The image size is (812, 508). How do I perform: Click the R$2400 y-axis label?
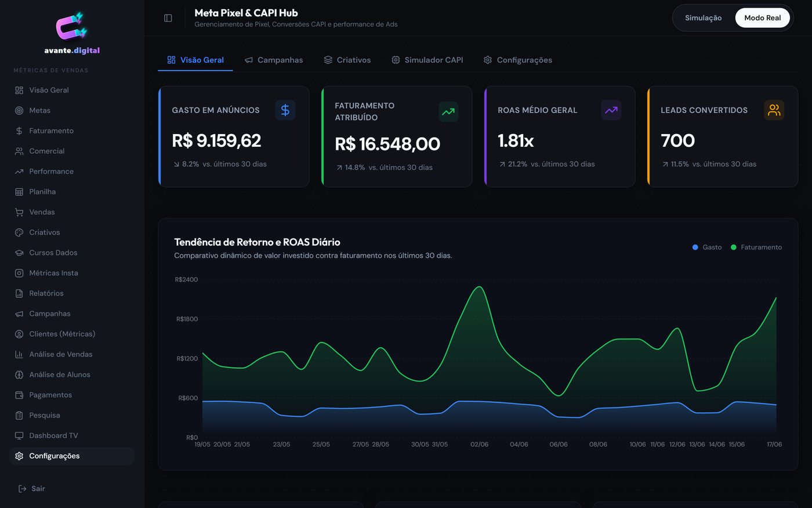pos(186,280)
